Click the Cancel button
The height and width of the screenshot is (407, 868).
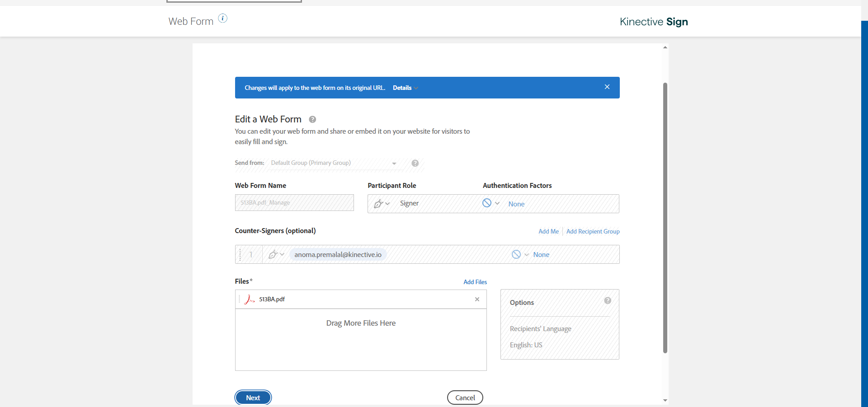click(465, 398)
